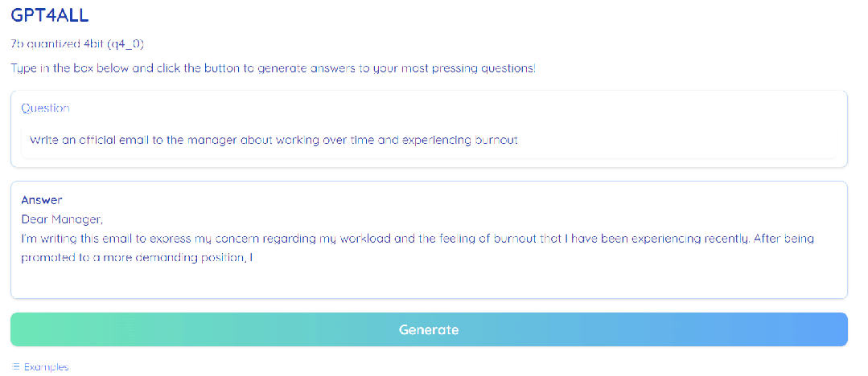Click empty space below the answer text
The width and height of the screenshot is (868, 376).
pyautogui.click(x=428, y=281)
